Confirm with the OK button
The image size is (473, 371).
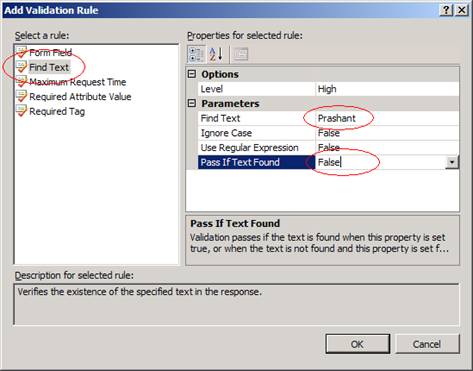point(357,344)
